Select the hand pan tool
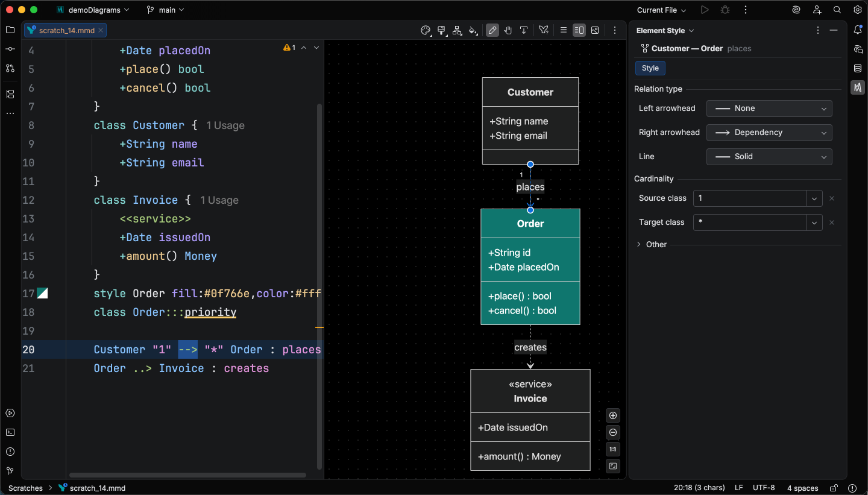Viewport: 868px width, 495px height. click(x=508, y=30)
